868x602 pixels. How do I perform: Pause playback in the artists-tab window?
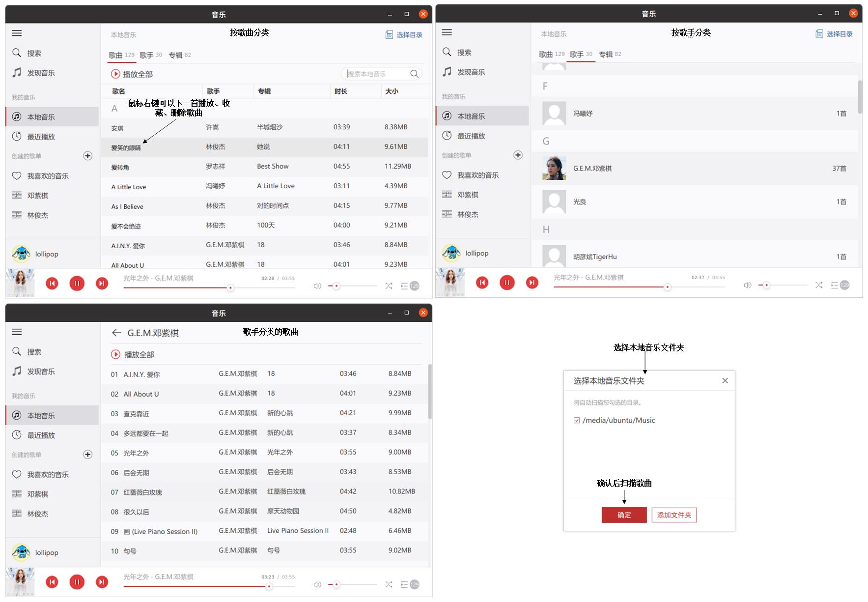pyautogui.click(x=507, y=283)
